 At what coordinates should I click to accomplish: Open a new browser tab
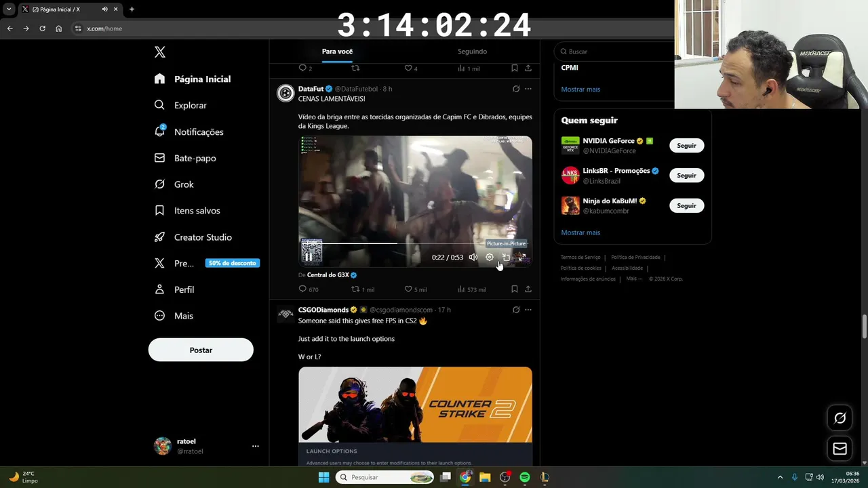pyautogui.click(x=132, y=9)
